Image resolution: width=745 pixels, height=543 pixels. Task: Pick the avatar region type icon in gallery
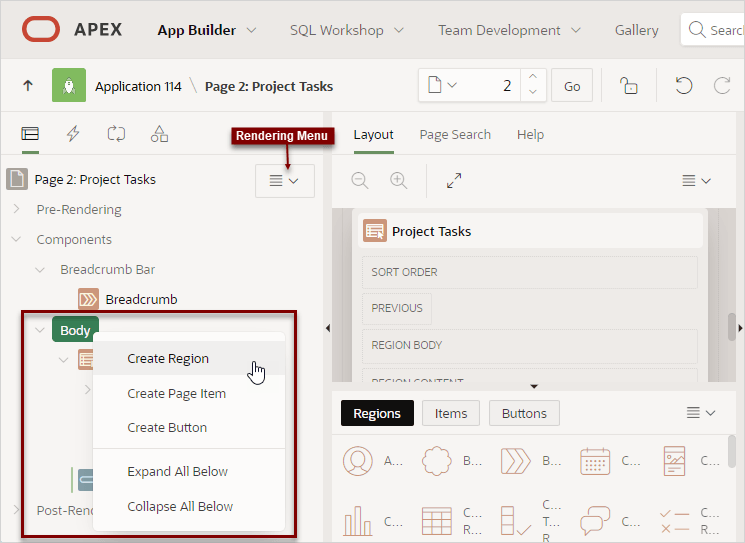point(358,461)
